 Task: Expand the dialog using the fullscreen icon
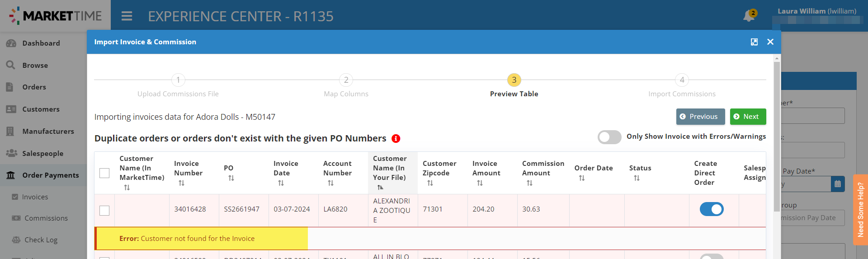pos(754,42)
